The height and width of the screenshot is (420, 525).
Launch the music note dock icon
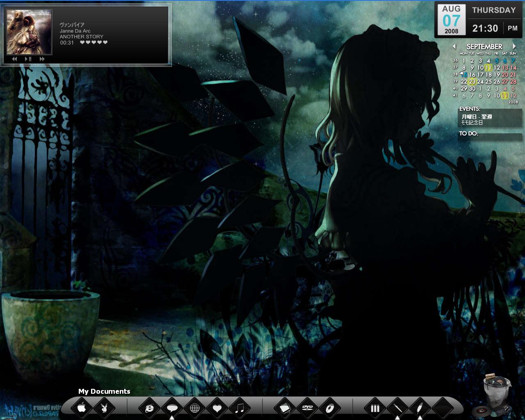click(240, 408)
